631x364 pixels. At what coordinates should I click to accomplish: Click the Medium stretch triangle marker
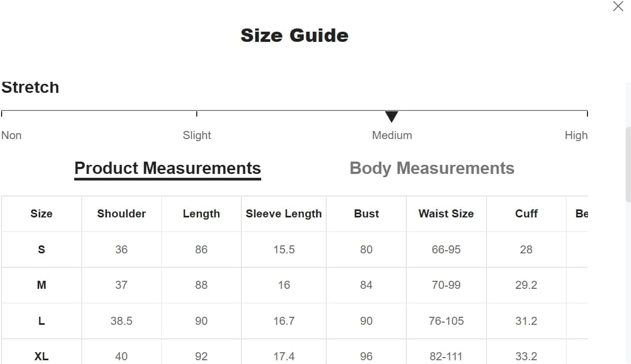(391, 117)
